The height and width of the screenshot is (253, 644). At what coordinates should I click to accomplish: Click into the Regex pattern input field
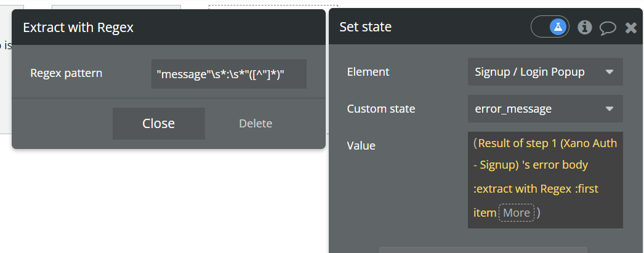(228, 74)
